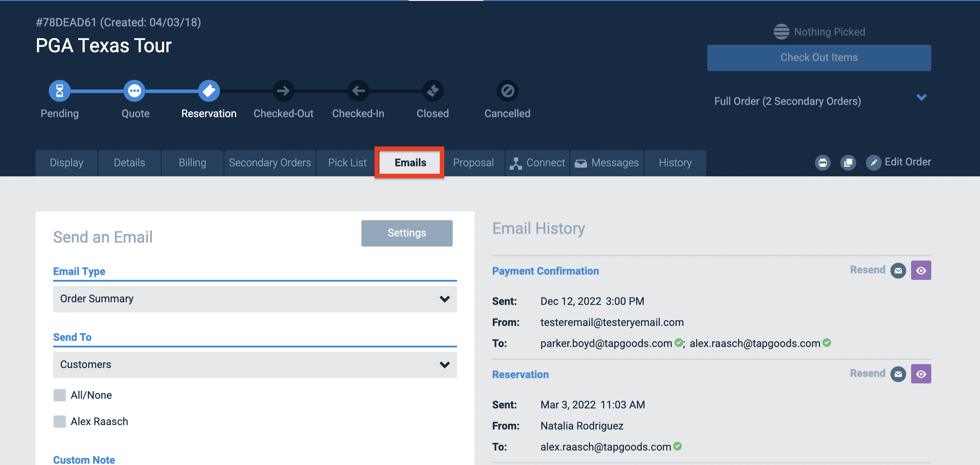
Task: Click the duplicate order icon next to print
Action: pyautogui.click(x=848, y=162)
